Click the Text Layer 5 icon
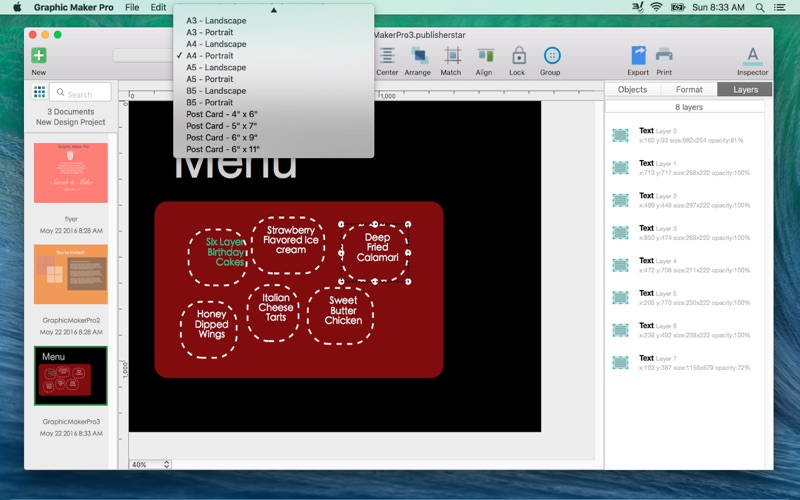Screen dimensions: 800x500 620,298
